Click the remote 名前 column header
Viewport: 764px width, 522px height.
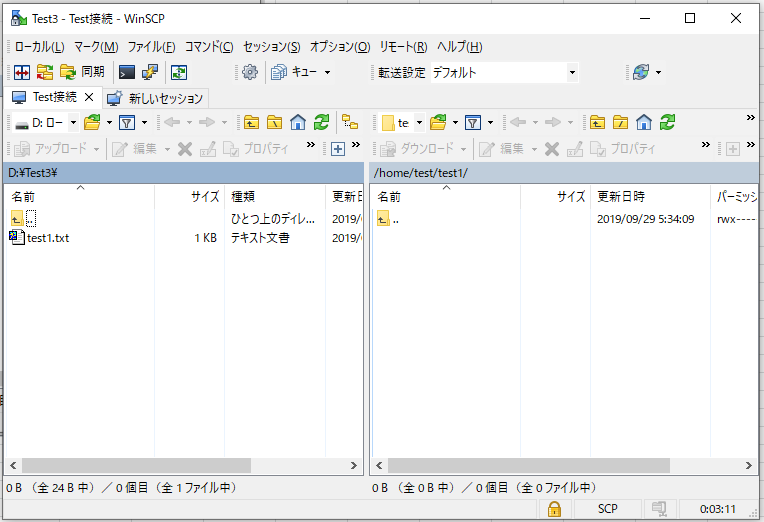[445, 196]
